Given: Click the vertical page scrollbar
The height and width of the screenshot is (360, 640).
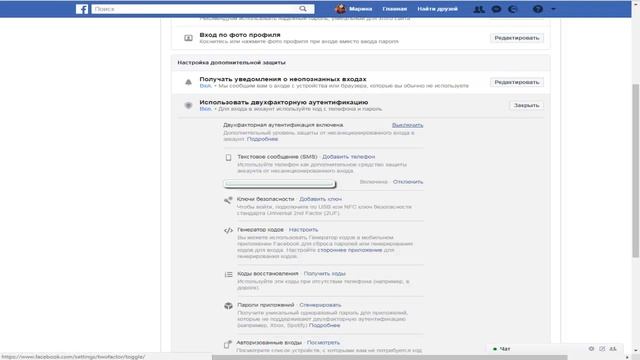Looking at the screenshot, I should tap(636, 170).
